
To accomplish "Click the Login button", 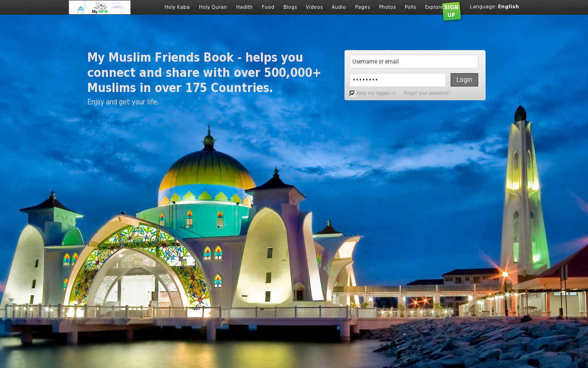I will click(x=464, y=80).
